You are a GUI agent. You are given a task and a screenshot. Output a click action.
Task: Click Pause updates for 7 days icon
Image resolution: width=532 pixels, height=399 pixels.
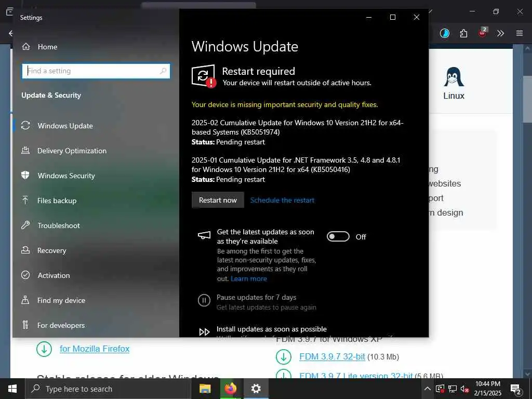point(204,300)
